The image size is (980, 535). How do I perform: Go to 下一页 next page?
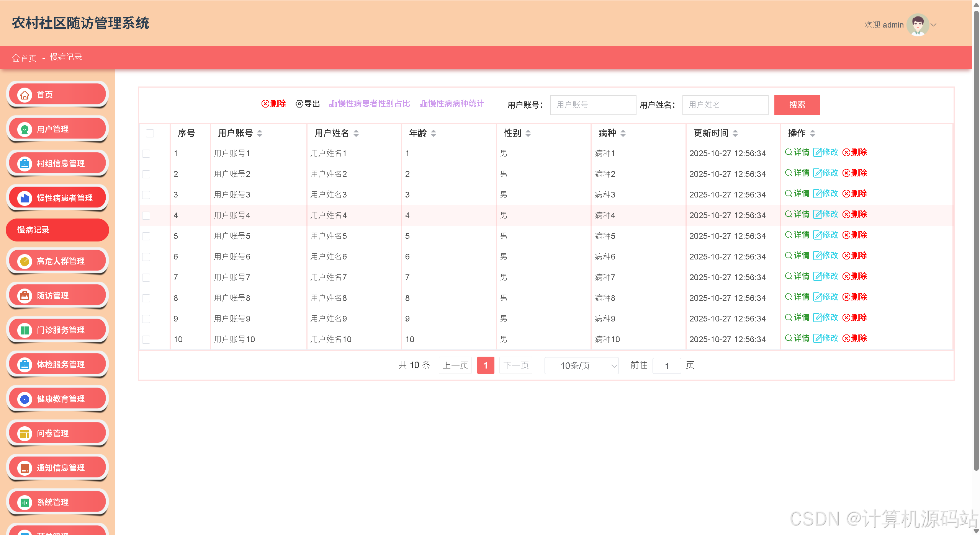point(516,365)
